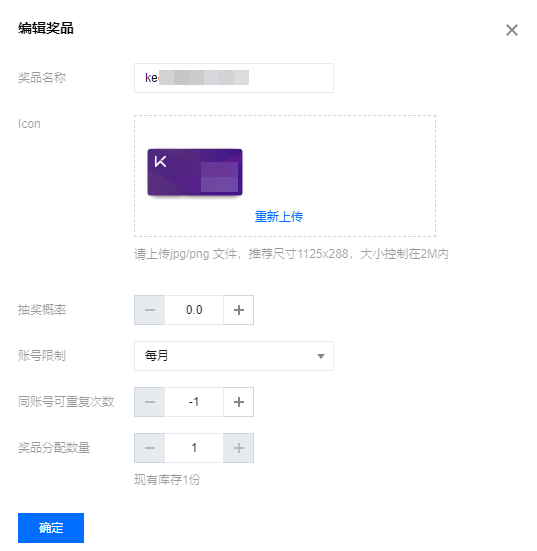Decrease 抽奖概率 with the minus button
The height and width of the screenshot is (551, 537).
[149, 310]
